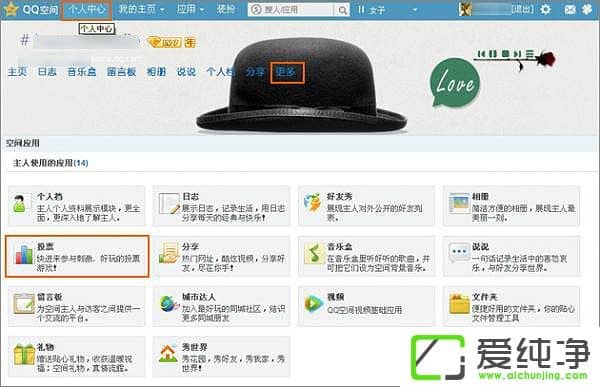
Task: Pause the top bar music player
Action: pos(361,9)
